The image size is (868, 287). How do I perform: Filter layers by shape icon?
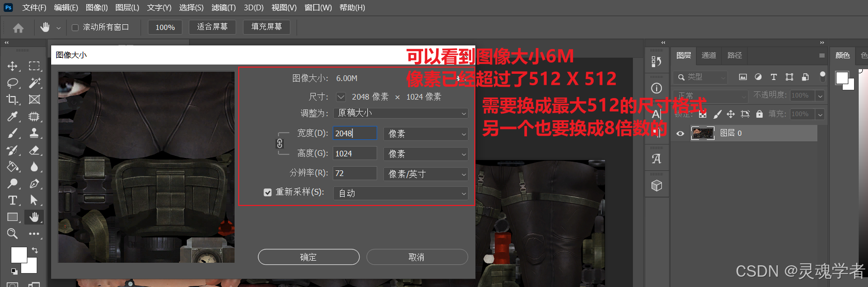789,77
